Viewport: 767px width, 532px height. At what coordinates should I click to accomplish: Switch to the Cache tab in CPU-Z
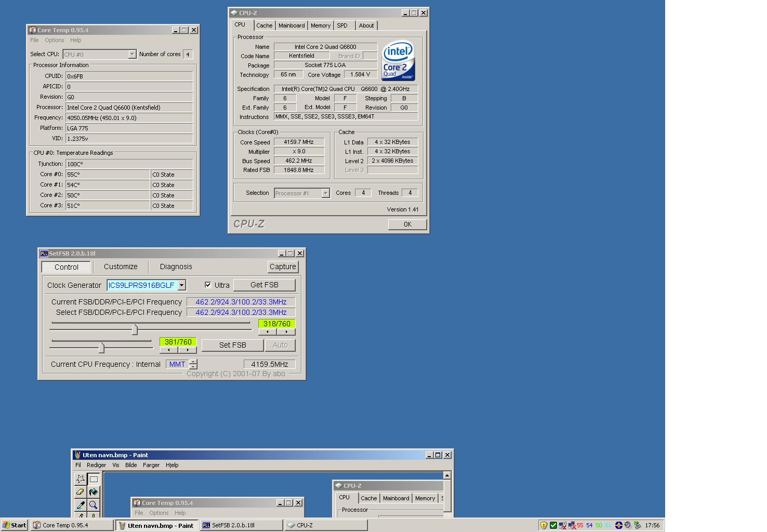click(264, 25)
